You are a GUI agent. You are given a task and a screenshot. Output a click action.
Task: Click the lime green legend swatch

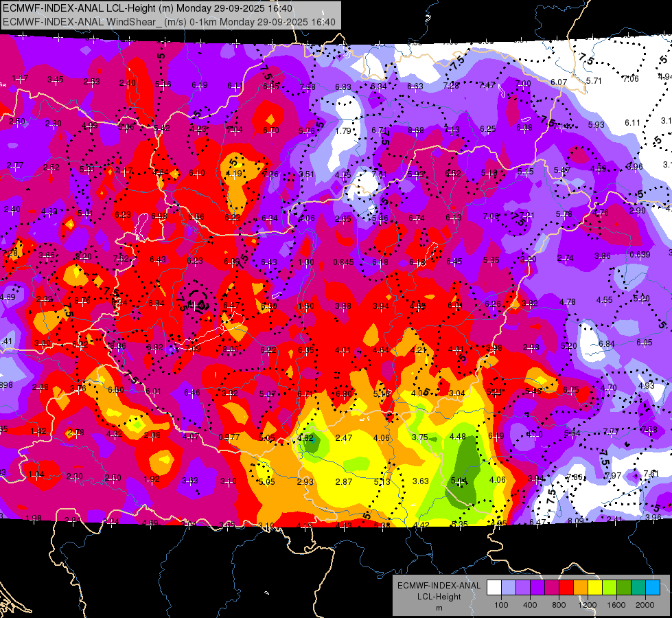click(x=610, y=587)
